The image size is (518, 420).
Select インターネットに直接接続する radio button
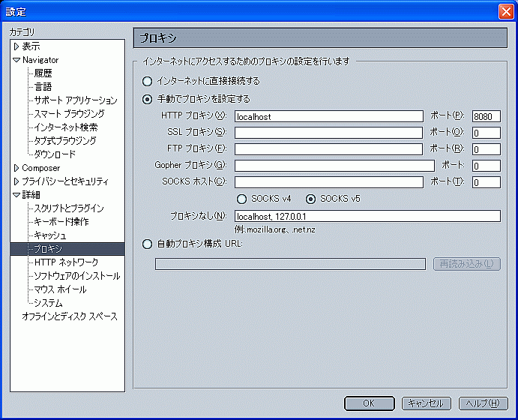coord(147,81)
